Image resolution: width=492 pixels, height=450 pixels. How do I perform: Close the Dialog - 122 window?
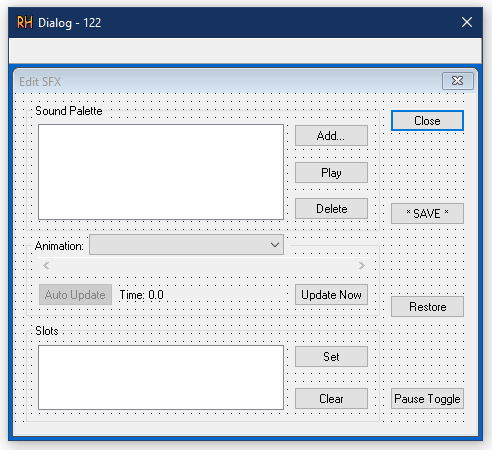(x=467, y=22)
